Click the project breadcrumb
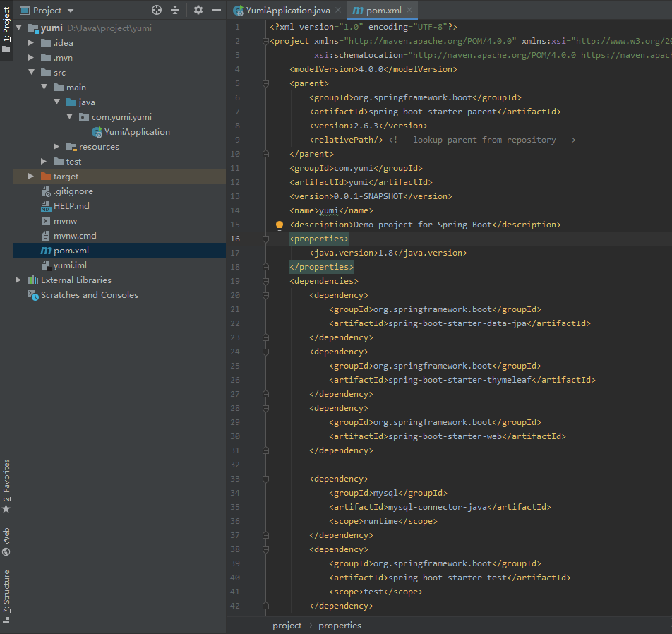The image size is (672, 634). click(287, 626)
